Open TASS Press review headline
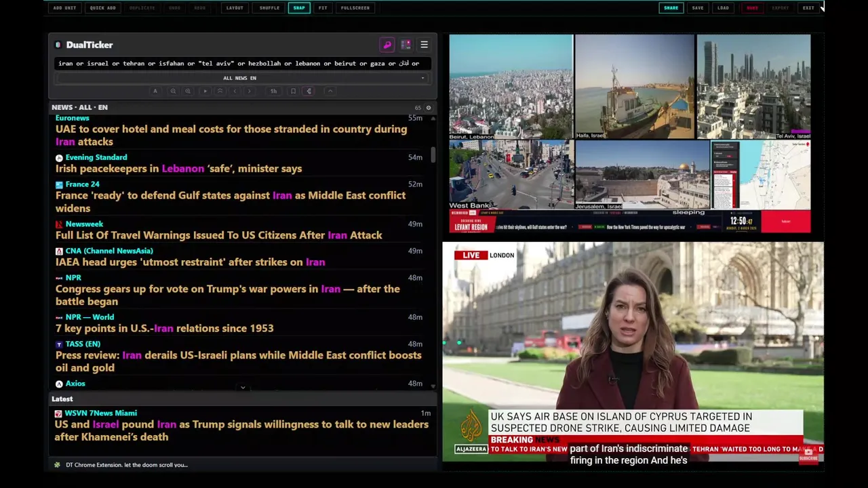868x488 pixels. click(239, 362)
